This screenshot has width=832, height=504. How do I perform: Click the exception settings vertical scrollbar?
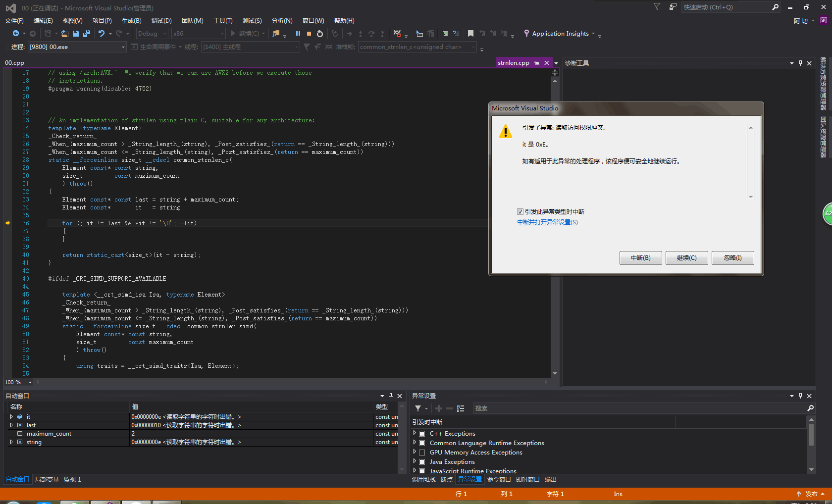[x=811, y=444]
